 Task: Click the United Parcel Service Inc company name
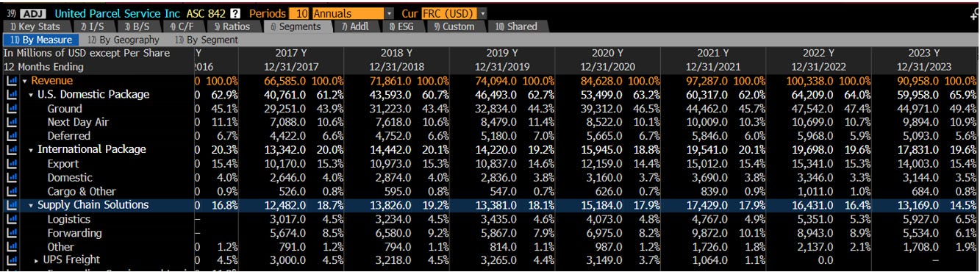(x=118, y=13)
